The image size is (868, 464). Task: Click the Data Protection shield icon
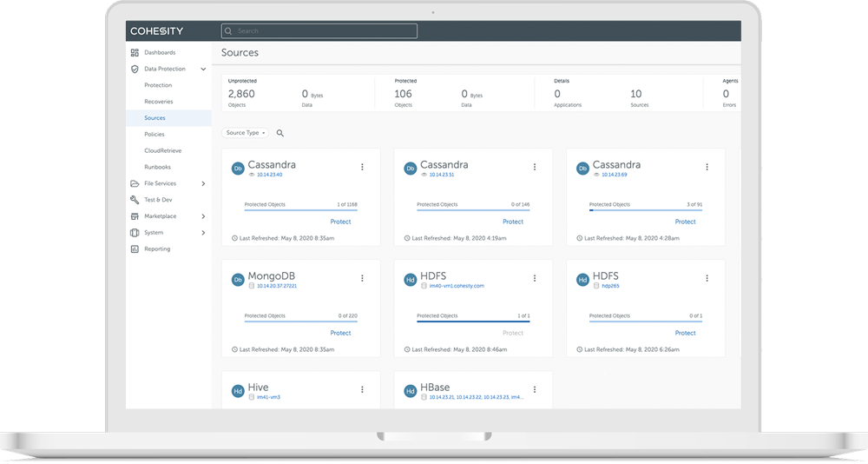pyautogui.click(x=135, y=70)
